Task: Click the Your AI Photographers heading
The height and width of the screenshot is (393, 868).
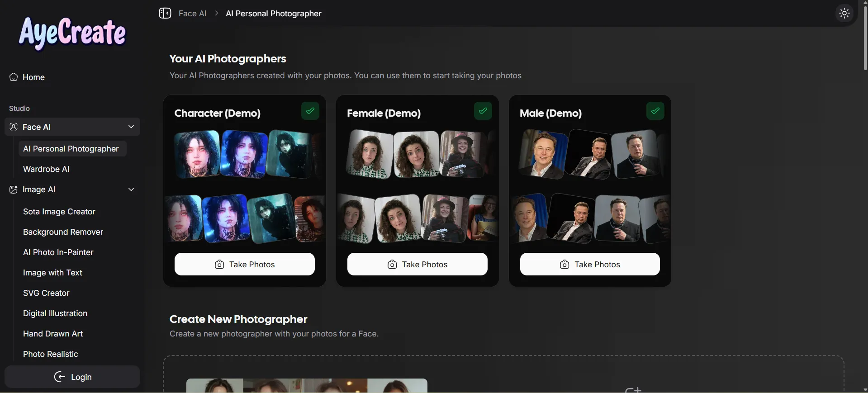Action: click(228, 59)
